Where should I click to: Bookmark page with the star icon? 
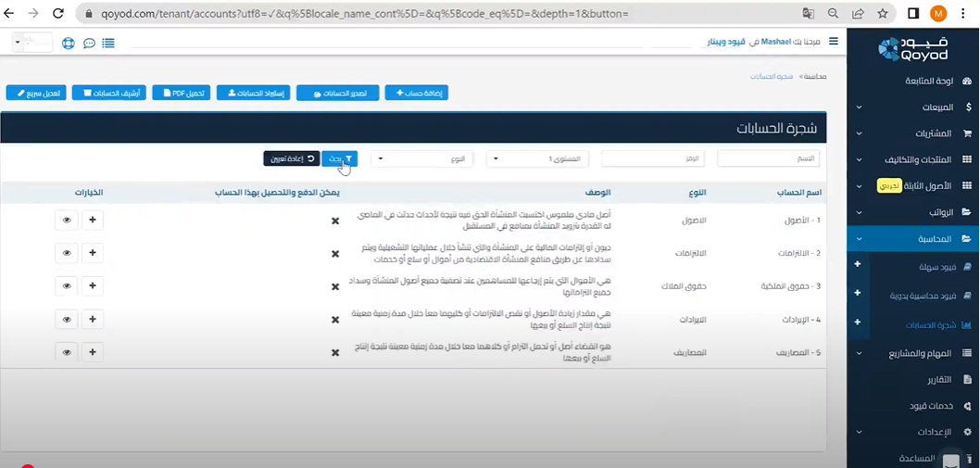click(883, 13)
